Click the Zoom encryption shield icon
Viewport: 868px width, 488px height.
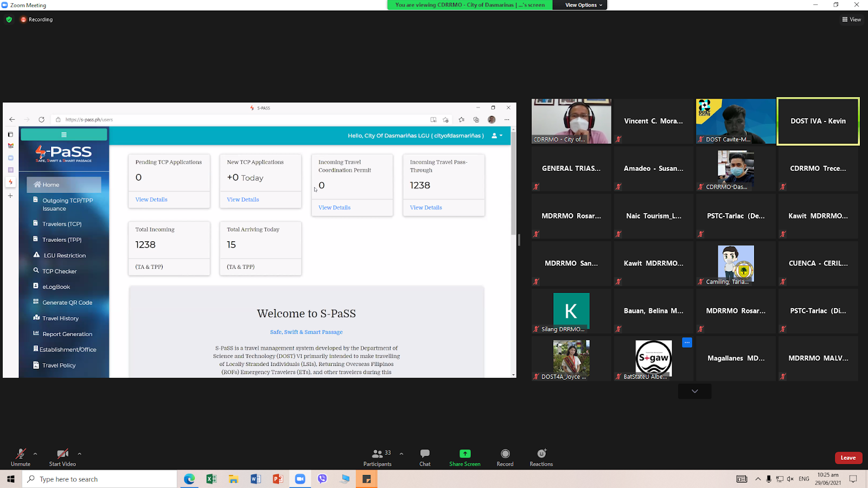pos(9,20)
